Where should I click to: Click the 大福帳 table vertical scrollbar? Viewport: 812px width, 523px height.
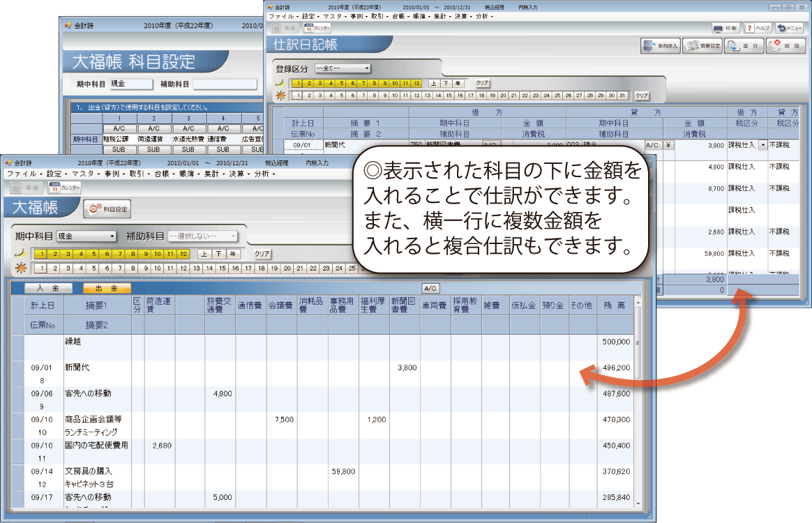(638, 402)
